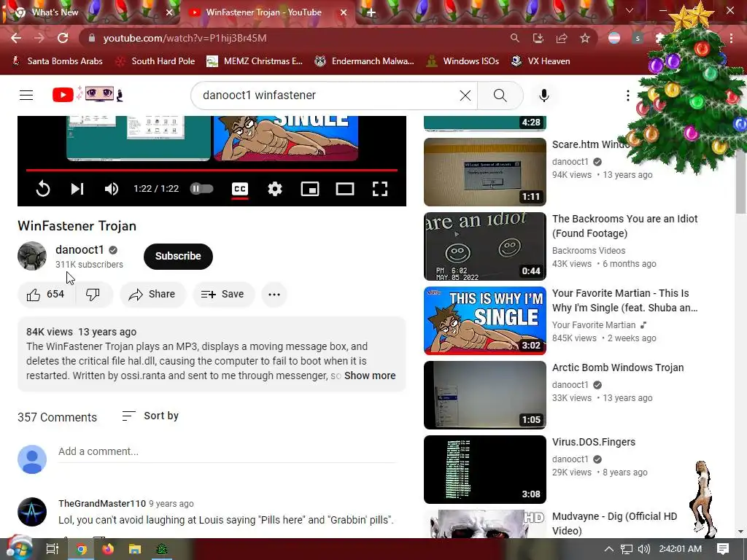Replay the video

(x=43, y=189)
